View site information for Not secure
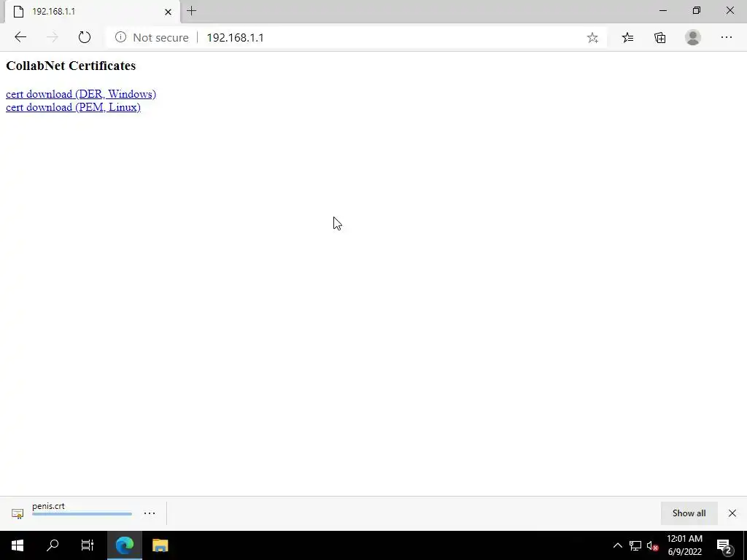This screenshot has height=560, width=747. pos(152,38)
